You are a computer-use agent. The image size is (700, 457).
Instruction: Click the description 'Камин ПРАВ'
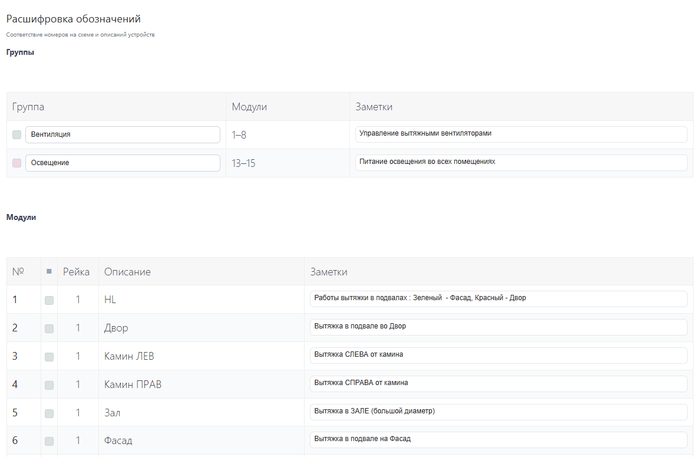pyautogui.click(x=133, y=384)
